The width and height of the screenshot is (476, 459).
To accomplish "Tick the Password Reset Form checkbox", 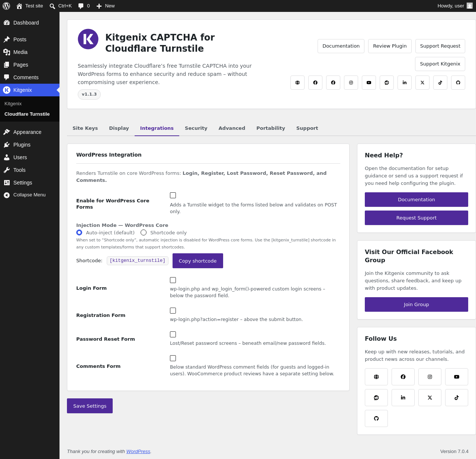I will (x=173, y=334).
